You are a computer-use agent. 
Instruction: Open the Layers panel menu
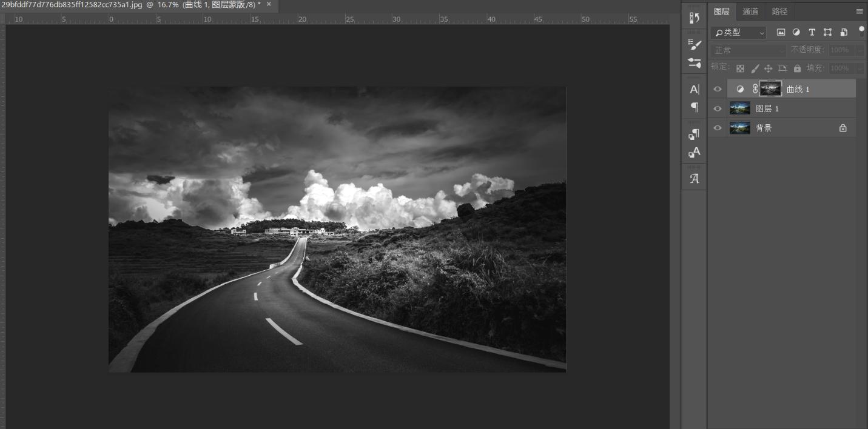click(860, 11)
